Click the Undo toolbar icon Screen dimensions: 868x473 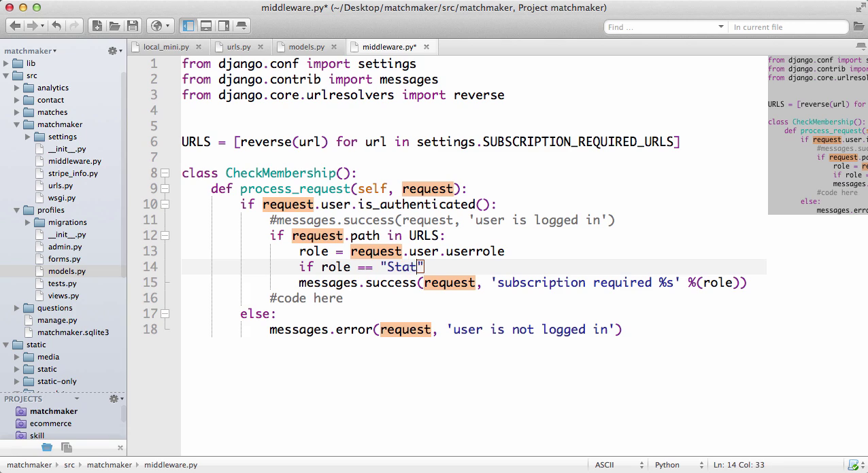tap(56, 26)
